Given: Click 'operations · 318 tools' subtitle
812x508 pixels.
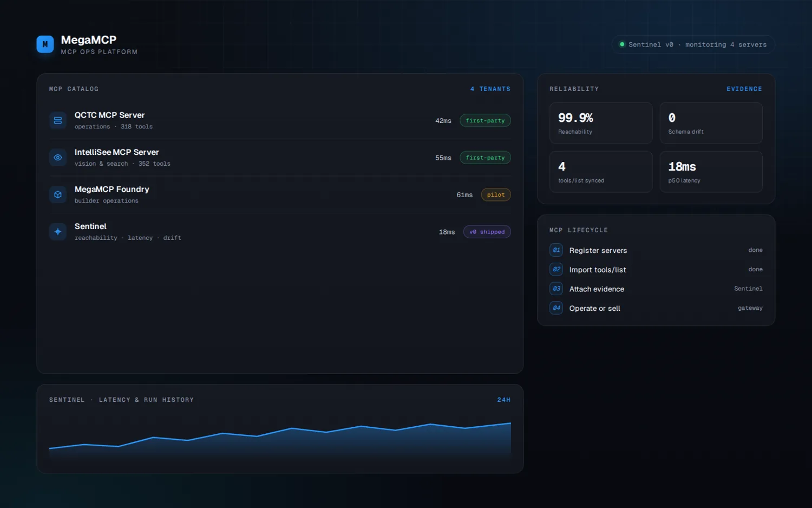Looking at the screenshot, I should tap(114, 127).
